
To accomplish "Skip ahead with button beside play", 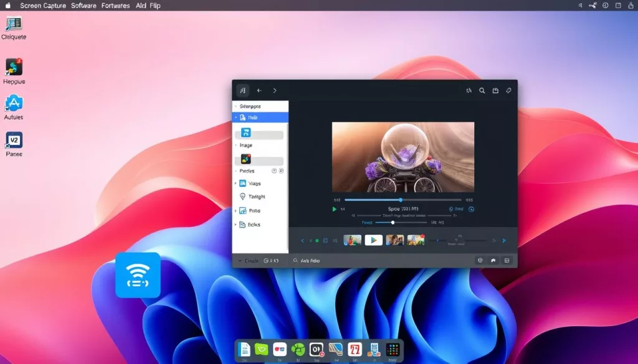I will [x=343, y=209].
